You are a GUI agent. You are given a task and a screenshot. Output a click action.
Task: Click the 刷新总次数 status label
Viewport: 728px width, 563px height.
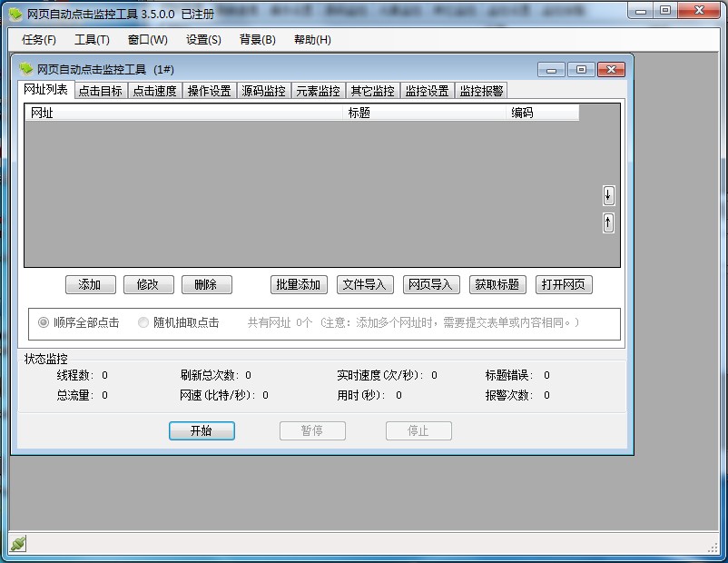[210, 375]
